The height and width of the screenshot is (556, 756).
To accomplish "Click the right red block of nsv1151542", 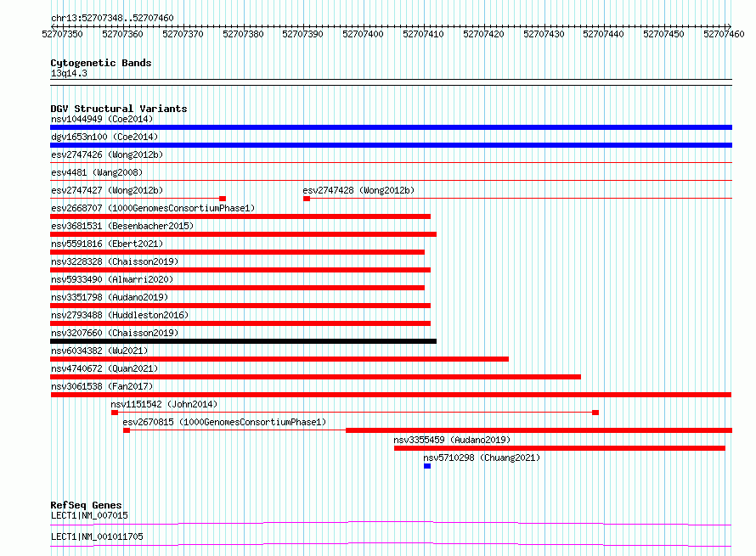I will click(595, 413).
